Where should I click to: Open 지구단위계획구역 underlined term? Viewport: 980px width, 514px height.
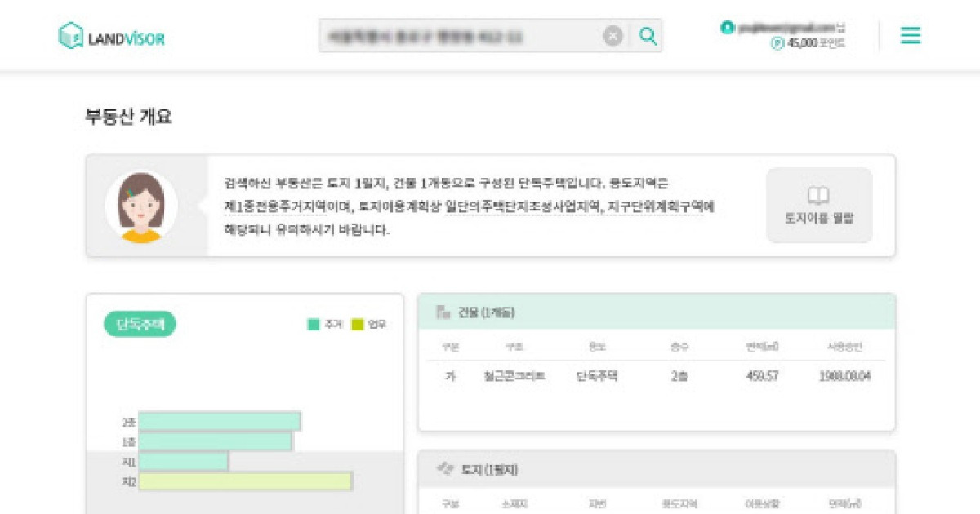point(656,207)
